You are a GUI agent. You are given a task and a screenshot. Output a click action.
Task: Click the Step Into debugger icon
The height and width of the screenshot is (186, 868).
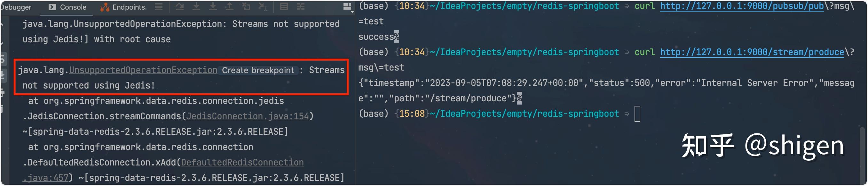(x=196, y=6)
